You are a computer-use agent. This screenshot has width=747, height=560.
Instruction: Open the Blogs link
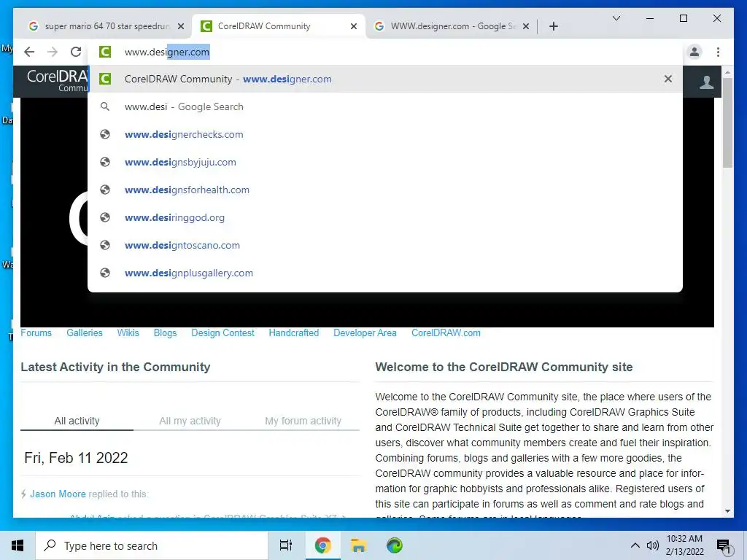(165, 332)
